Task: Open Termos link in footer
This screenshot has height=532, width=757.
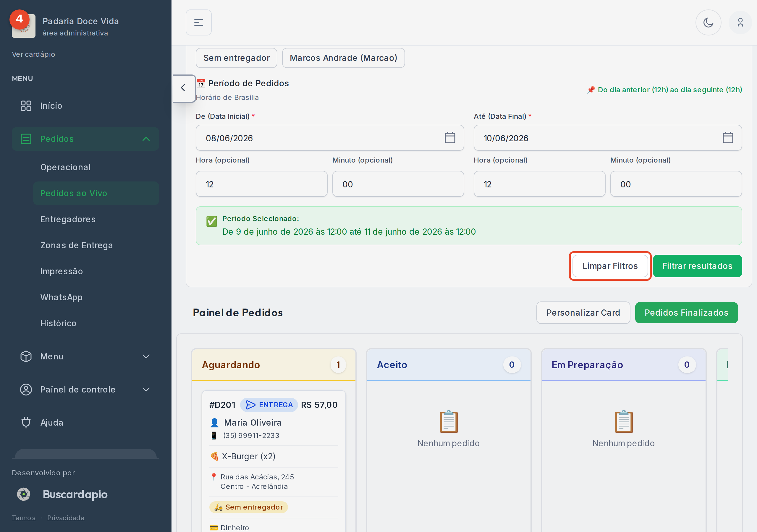Action: (24, 518)
